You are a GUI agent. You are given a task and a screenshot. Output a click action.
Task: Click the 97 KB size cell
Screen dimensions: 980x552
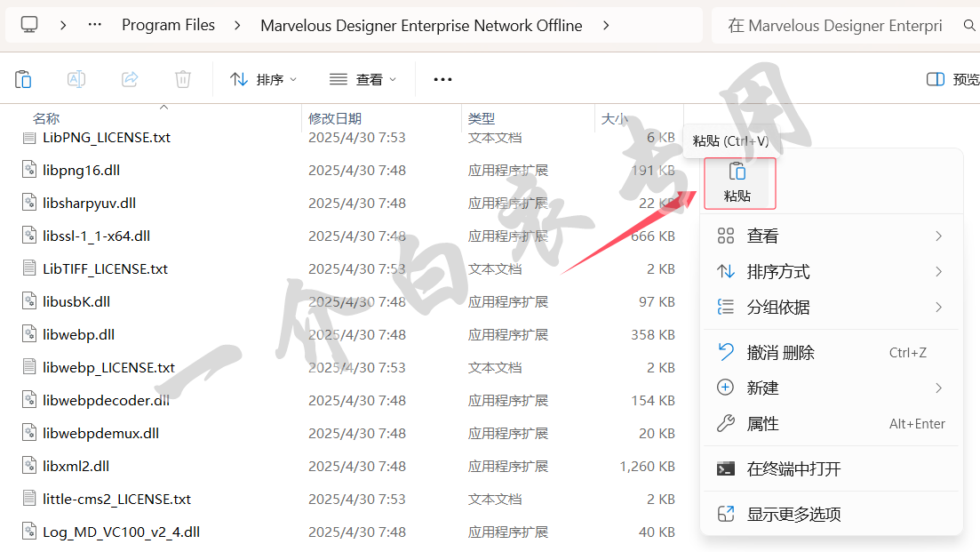(657, 302)
